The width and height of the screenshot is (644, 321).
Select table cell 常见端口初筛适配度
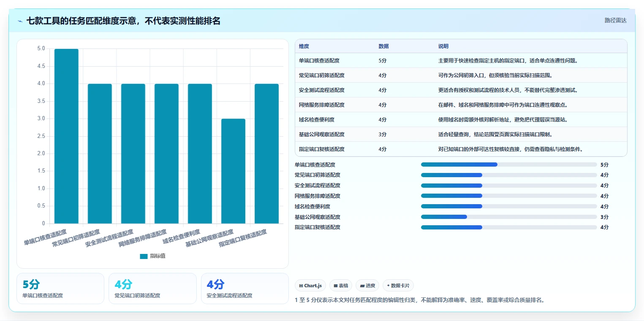[322, 76]
